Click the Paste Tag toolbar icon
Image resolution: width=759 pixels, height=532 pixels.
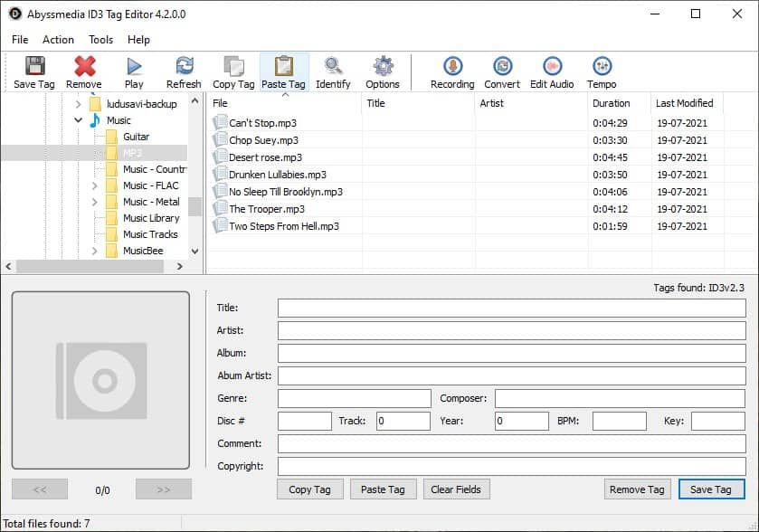click(x=284, y=66)
